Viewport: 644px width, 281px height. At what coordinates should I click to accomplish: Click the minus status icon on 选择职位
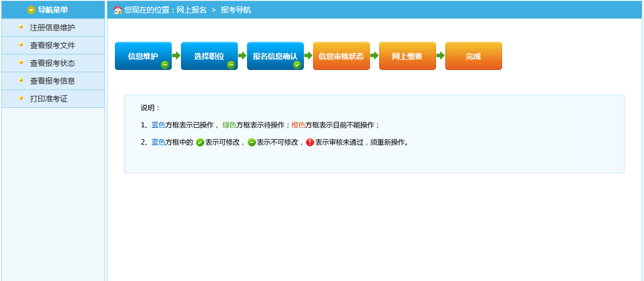click(231, 65)
